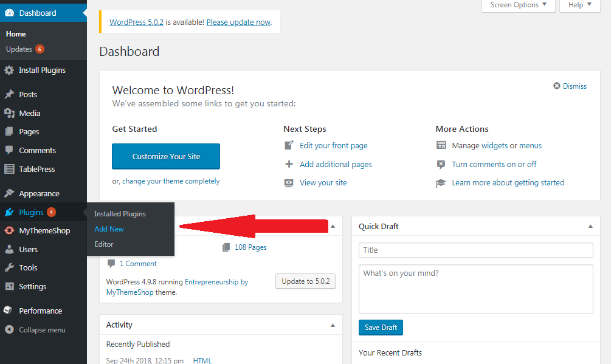Click the graduation cap learn more icon

(441, 183)
